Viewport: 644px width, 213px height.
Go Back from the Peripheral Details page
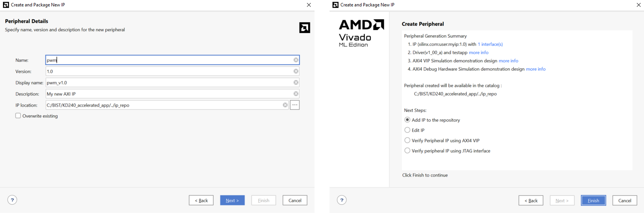coord(201,200)
